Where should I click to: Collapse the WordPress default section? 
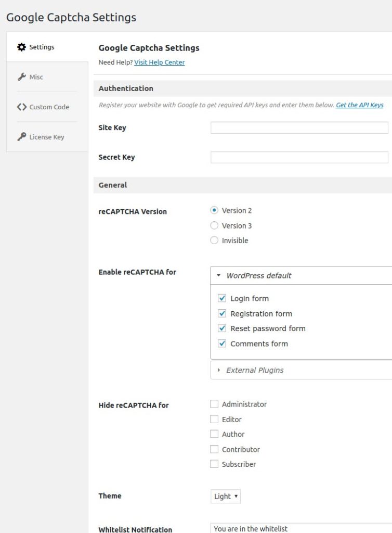[x=301, y=275]
